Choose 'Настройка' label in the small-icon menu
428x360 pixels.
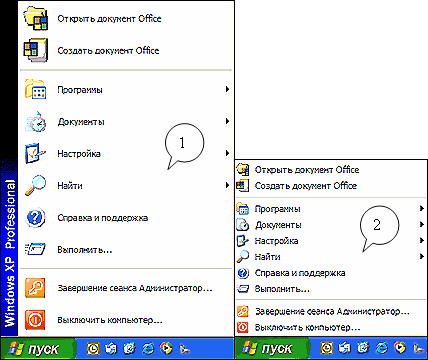(276, 241)
